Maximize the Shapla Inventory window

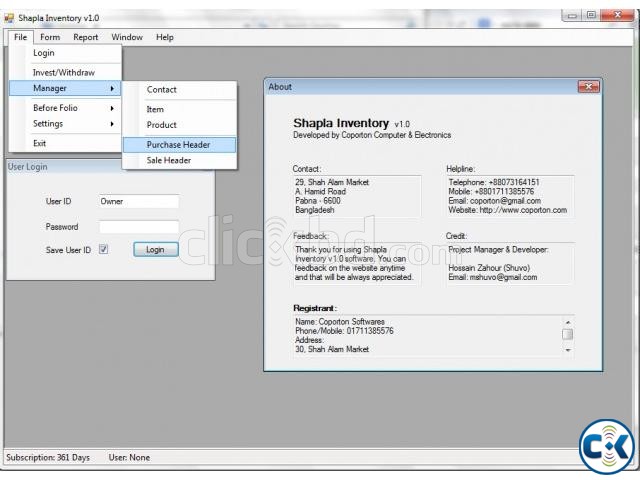591,16
